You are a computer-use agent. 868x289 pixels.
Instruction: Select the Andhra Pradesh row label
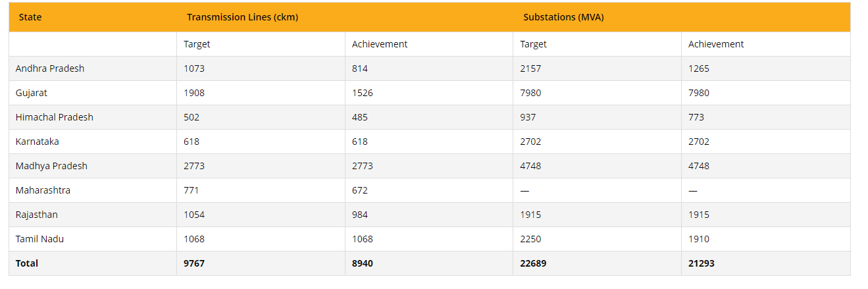click(50, 68)
